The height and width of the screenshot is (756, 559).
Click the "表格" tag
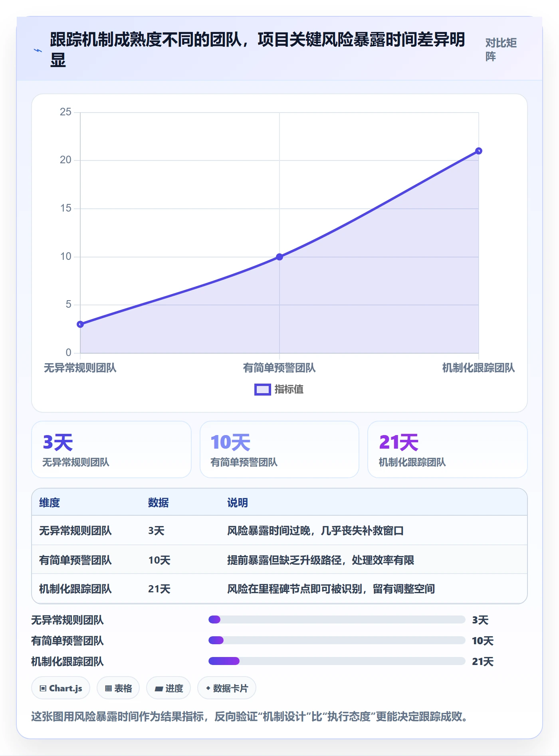(118, 688)
